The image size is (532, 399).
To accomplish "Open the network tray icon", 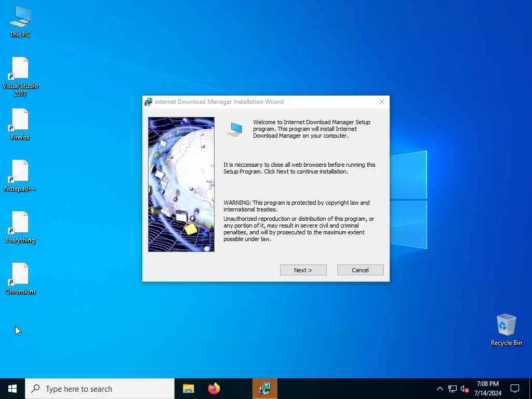I will [x=453, y=389].
